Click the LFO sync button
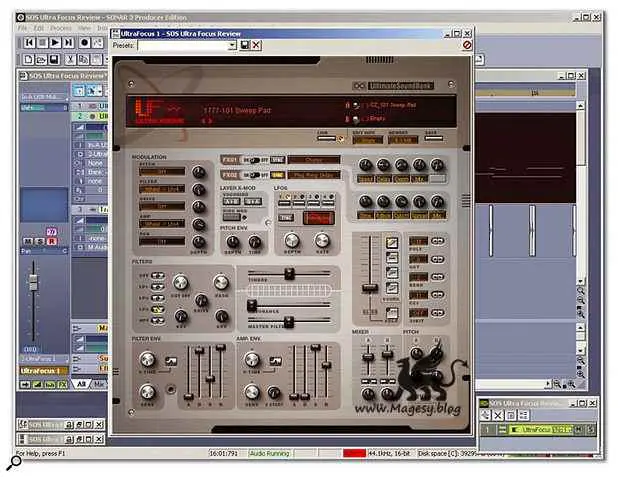The height and width of the screenshot is (477, 620). (x=286, y=218)
